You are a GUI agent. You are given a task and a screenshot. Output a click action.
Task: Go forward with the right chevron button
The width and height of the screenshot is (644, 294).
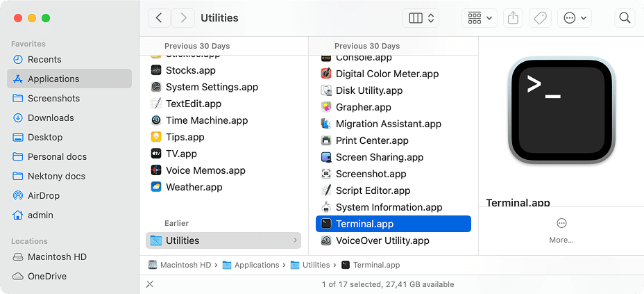point(183,18)
